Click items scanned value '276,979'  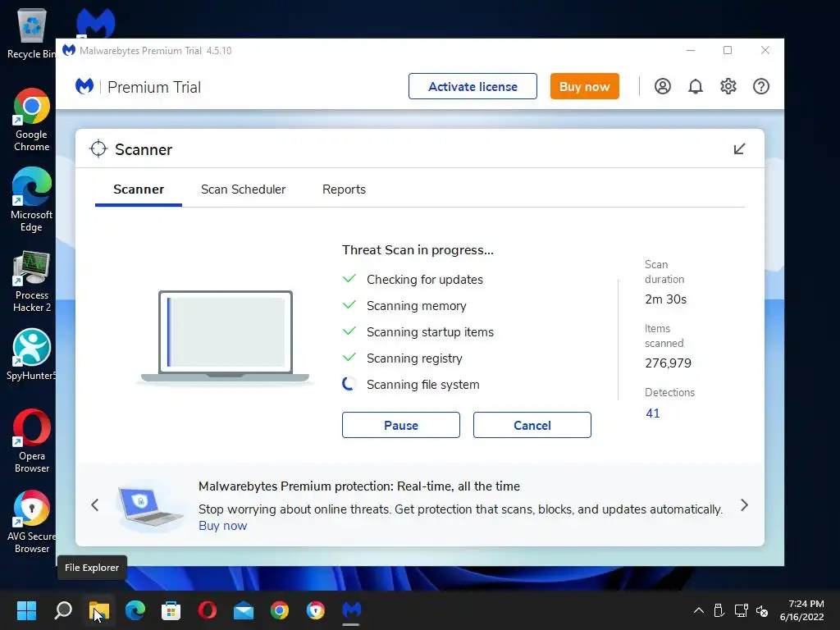coord(668,363)
